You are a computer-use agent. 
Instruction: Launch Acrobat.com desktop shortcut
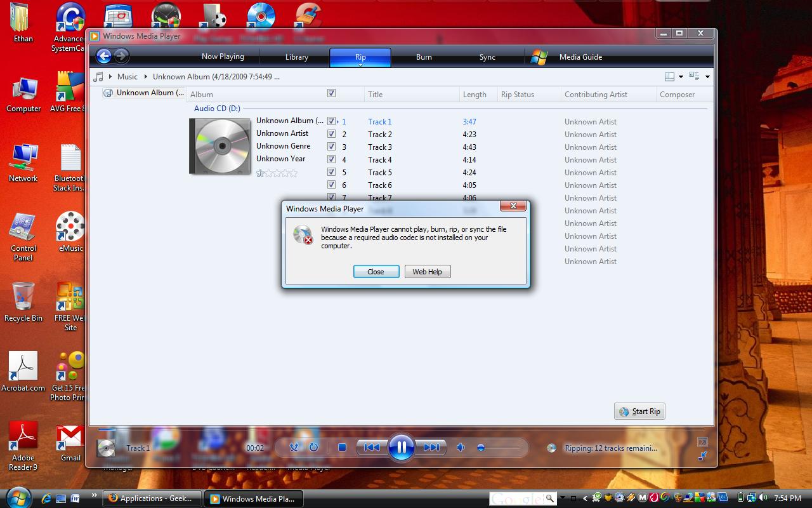tap(23, 371)
